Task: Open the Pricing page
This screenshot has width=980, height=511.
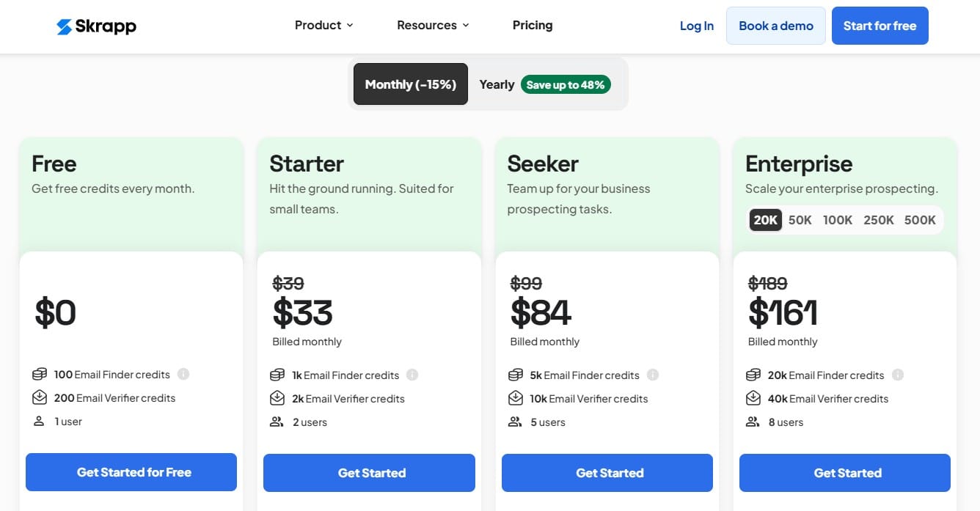Action: point(533,25)
